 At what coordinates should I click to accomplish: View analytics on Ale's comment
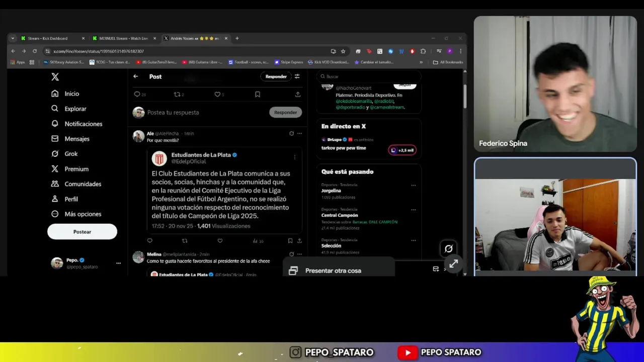tap(258, 241)
